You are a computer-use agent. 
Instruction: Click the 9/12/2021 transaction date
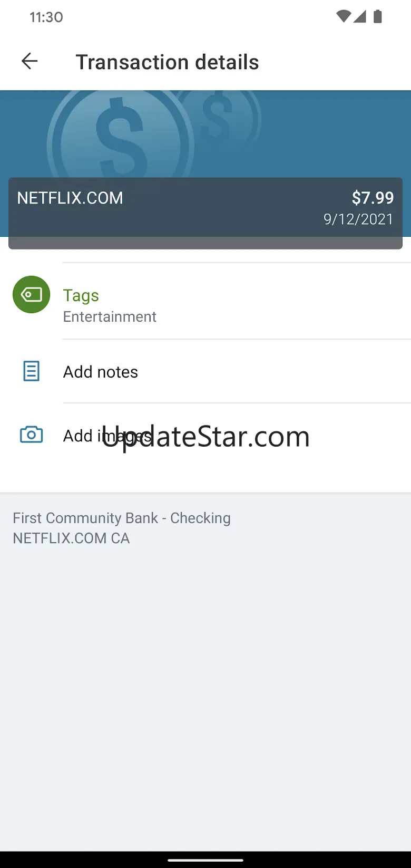click(358, 219)
